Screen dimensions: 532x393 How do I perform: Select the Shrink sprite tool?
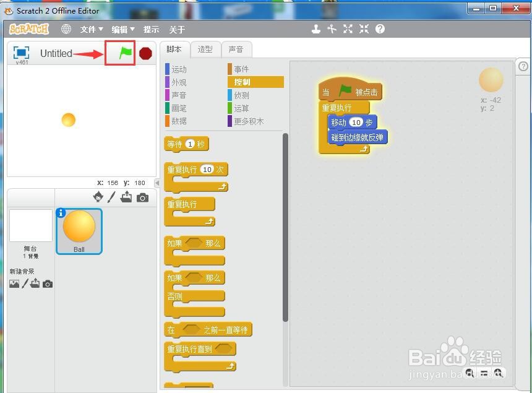(364, 29)
